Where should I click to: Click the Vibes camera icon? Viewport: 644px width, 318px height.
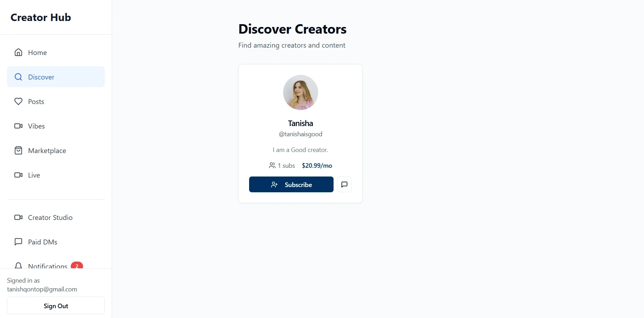(18, 126)
